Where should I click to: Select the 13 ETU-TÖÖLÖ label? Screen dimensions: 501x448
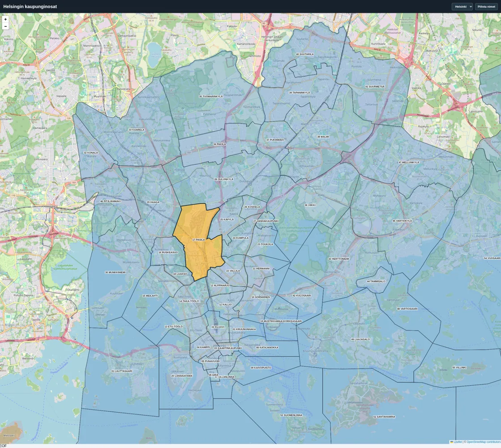[174, 327]
